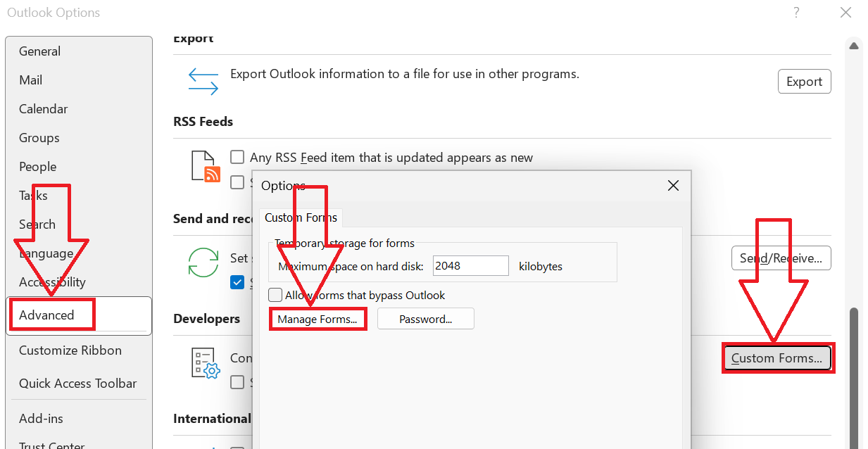Select the Mail category in sidebar
This screenshot has width=868, height=449.
[x=31, y=80]
